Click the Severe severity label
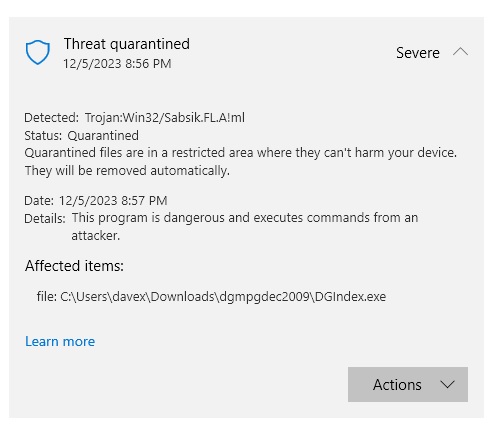This screenshot has height=430, width=499. click(418, 53)
